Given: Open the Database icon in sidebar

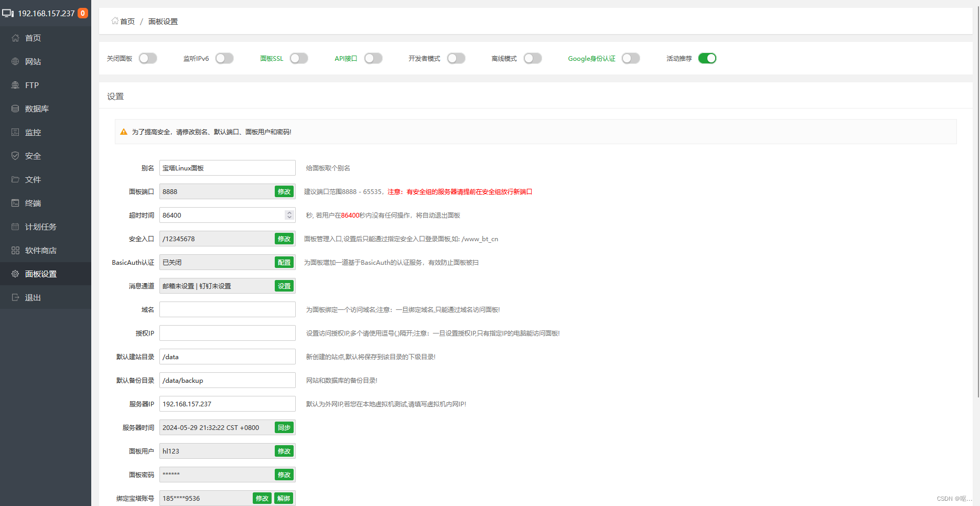Looking at the screenshot, I should tap(15, 109).
